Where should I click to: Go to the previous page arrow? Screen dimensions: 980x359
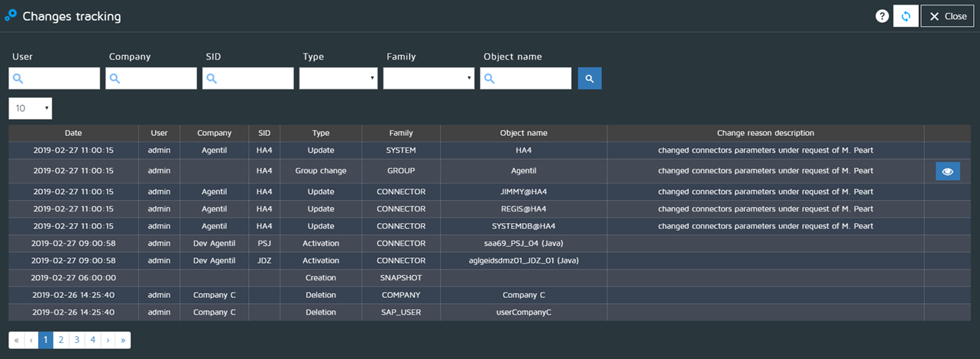click(31, 340)
